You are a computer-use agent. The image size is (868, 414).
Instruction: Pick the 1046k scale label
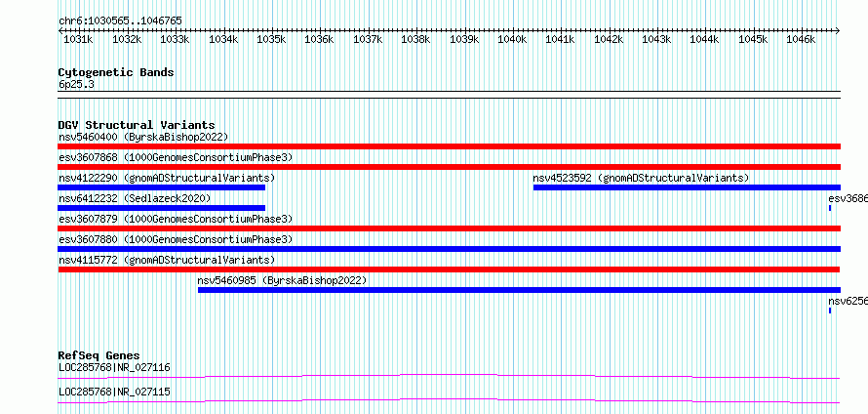(801, 39)
